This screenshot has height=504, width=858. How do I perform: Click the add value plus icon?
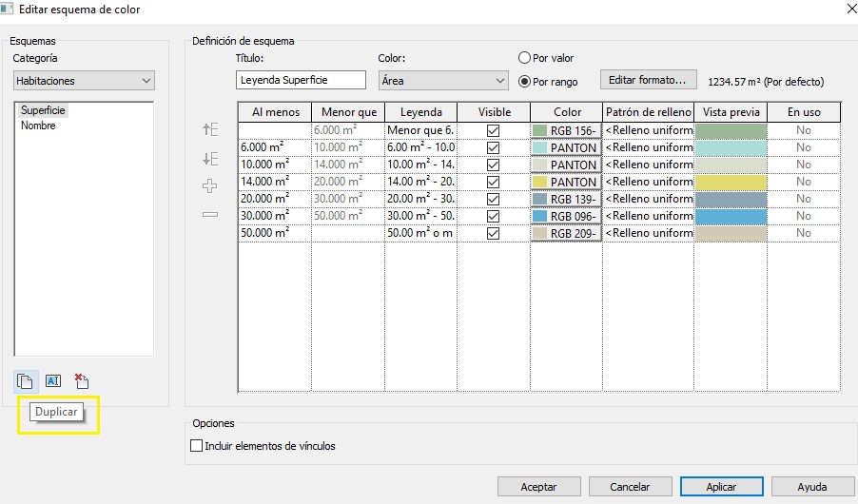coord(210,186)
